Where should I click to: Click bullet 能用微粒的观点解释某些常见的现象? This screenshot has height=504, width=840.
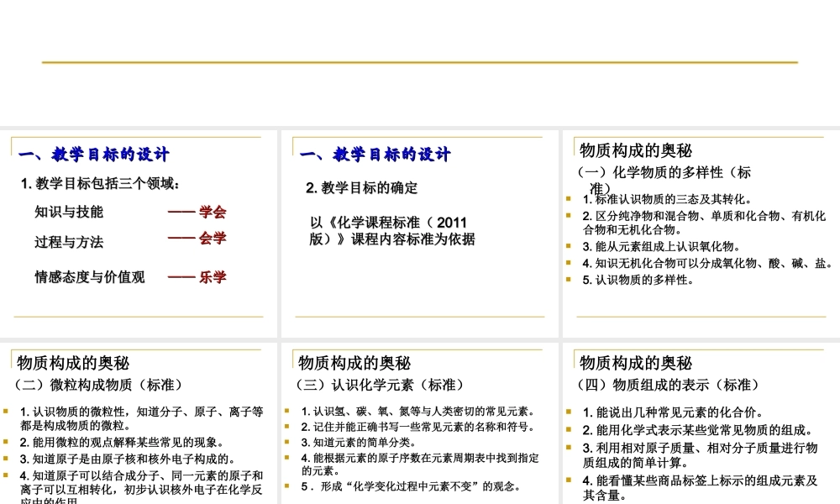122,443
